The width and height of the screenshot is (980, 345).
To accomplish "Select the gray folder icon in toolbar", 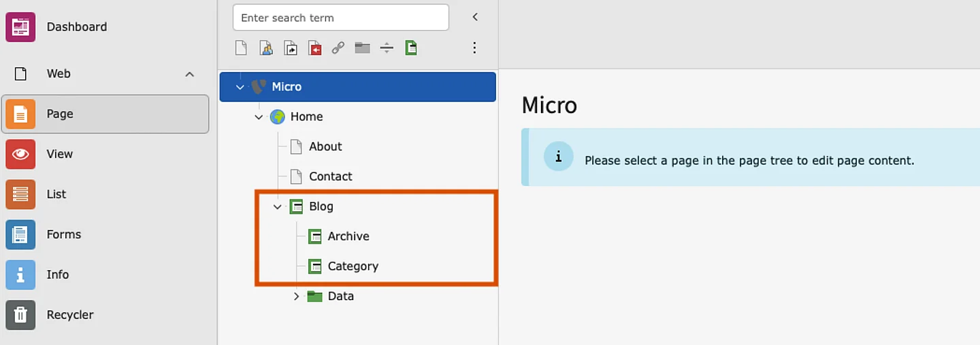I will [x=362, y=48].
